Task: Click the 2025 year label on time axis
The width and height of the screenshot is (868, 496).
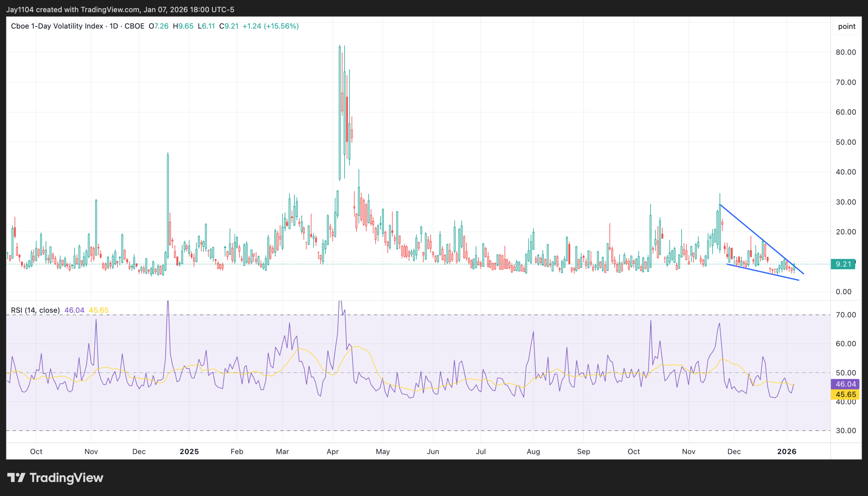Action: coord(189,451)
